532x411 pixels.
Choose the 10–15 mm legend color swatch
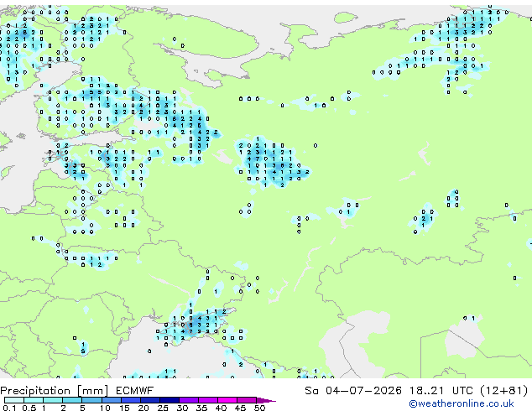(x=111, y=400)
